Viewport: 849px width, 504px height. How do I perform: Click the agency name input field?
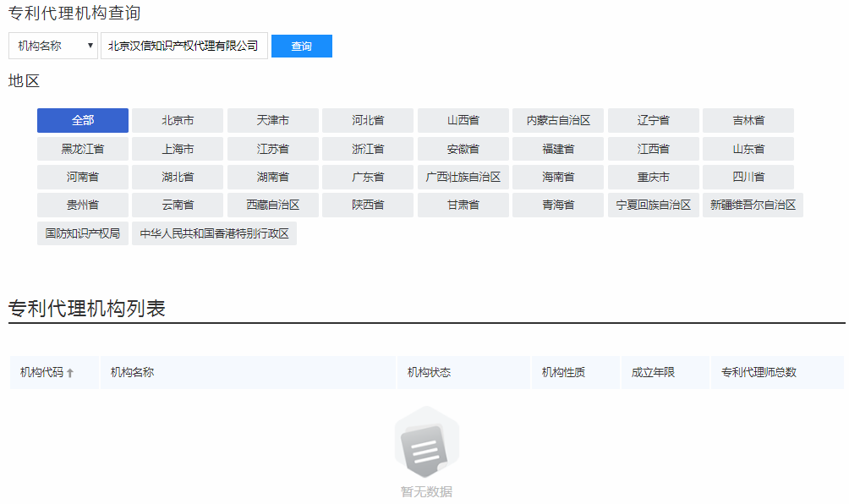tap(183, 46)
